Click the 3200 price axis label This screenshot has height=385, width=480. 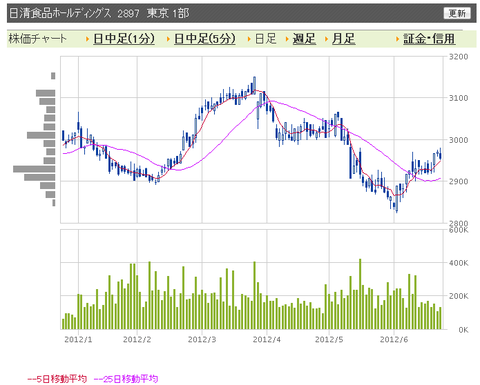click(x=459, y=57)
